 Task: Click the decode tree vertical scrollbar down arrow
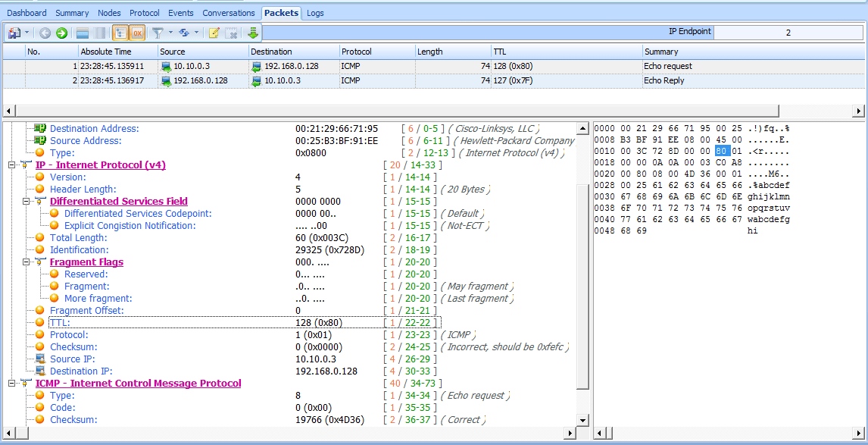(583, 421)
